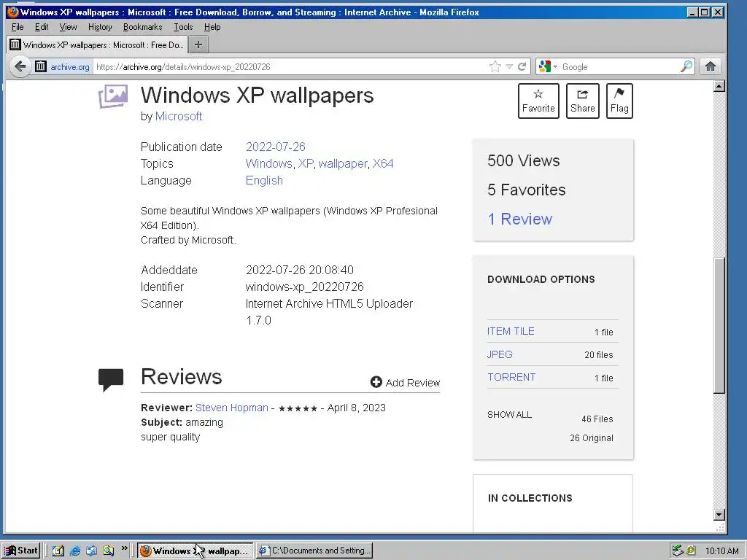Open the Tools menu

coord(183,27)
